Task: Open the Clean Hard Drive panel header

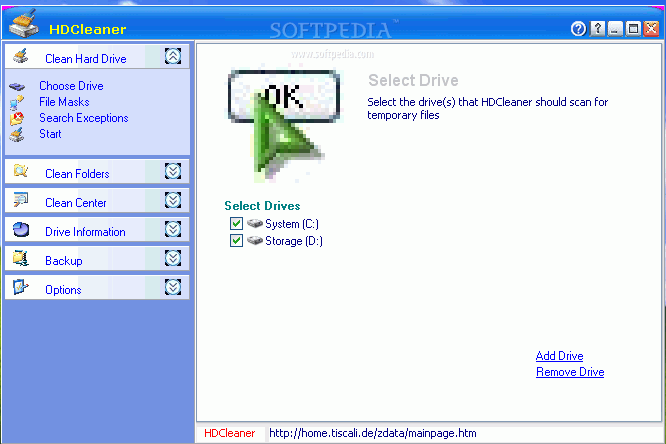Action: pos(97,56)
